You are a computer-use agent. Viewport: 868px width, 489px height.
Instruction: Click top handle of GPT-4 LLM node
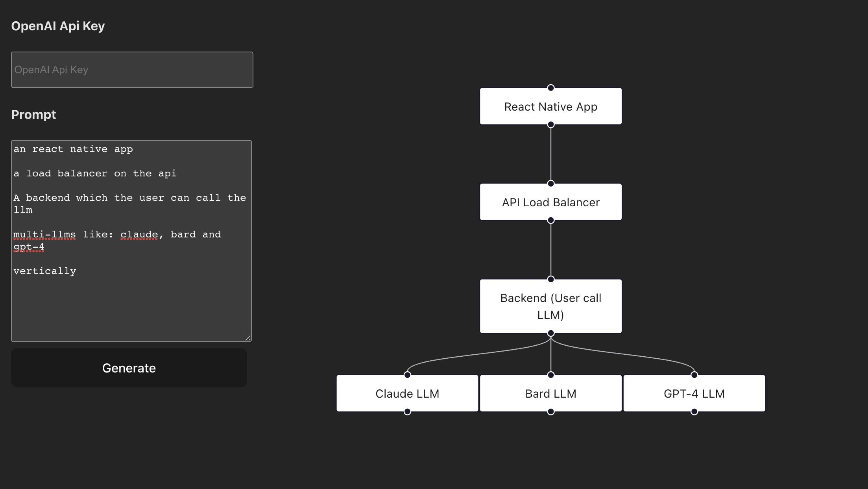pyautogui.click(x=694, y=375)
